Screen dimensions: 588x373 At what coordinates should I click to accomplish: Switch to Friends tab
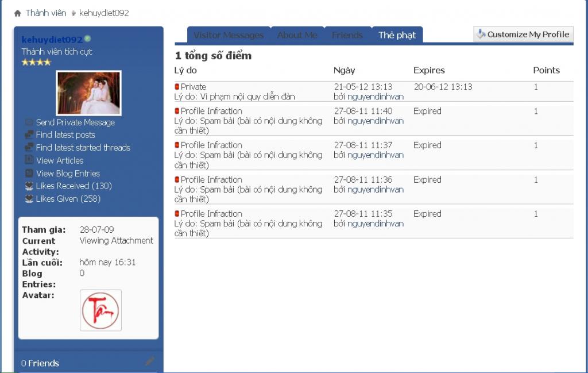click(x=347, y=35)
